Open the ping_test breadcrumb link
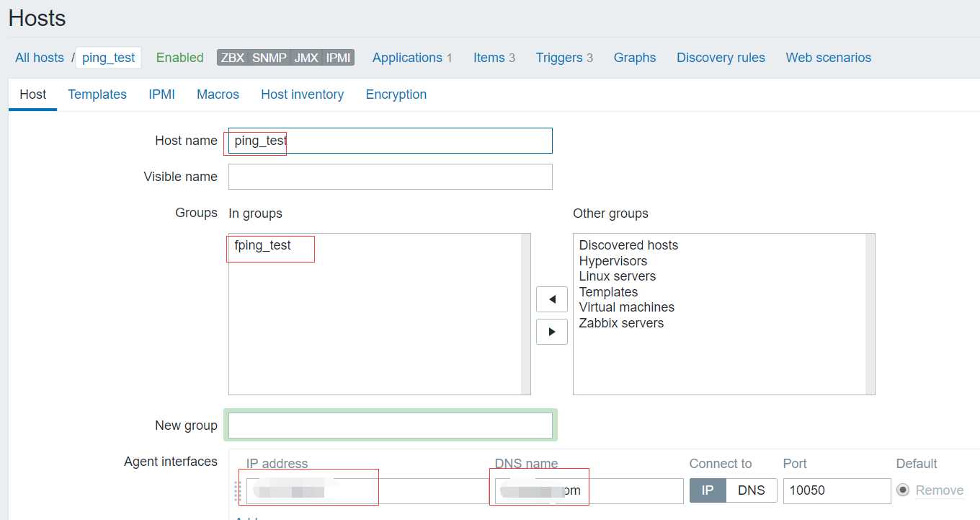The width and height of the screenshot is (980, 520). point(109,58)
